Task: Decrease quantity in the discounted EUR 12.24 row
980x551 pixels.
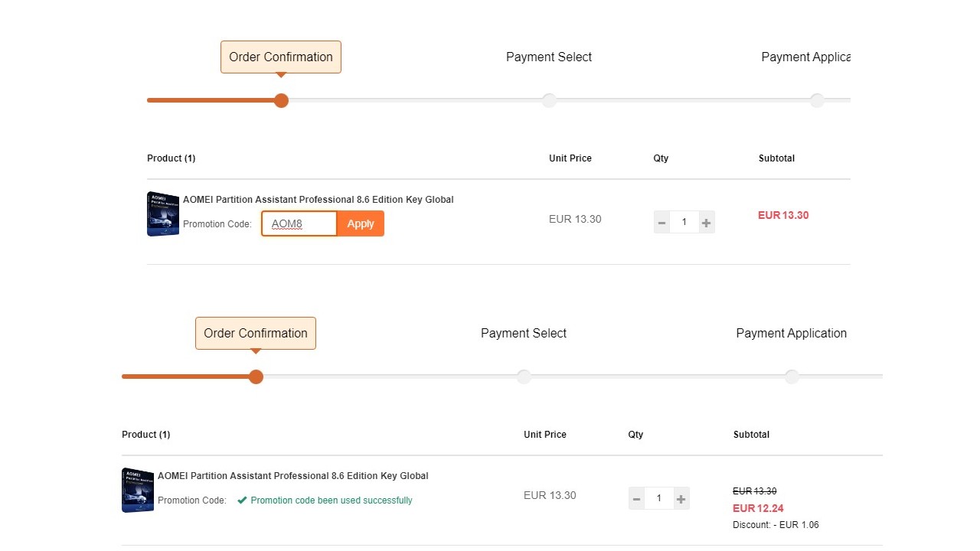Action: click(637, 499)
